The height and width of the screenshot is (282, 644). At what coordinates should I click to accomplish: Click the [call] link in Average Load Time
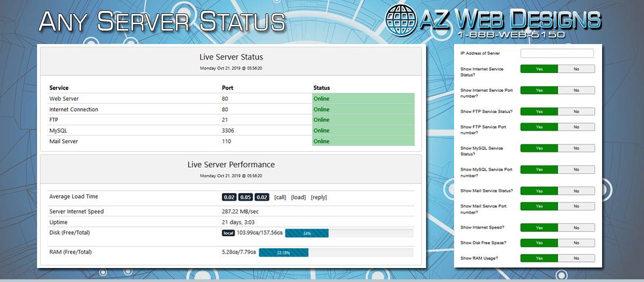280,197
